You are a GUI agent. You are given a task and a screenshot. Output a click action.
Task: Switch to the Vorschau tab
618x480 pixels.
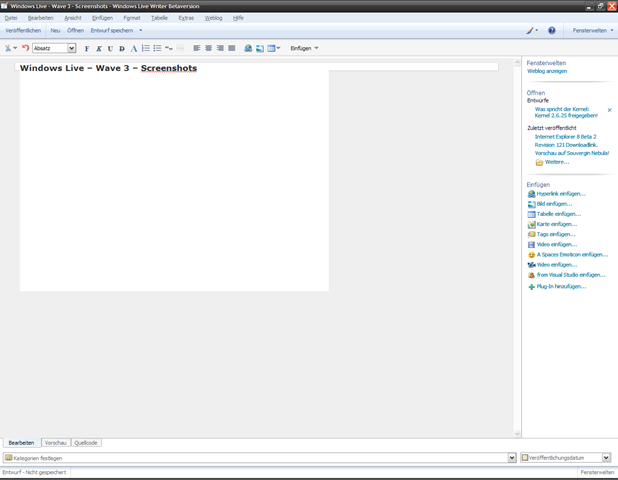tap(56, 443)
